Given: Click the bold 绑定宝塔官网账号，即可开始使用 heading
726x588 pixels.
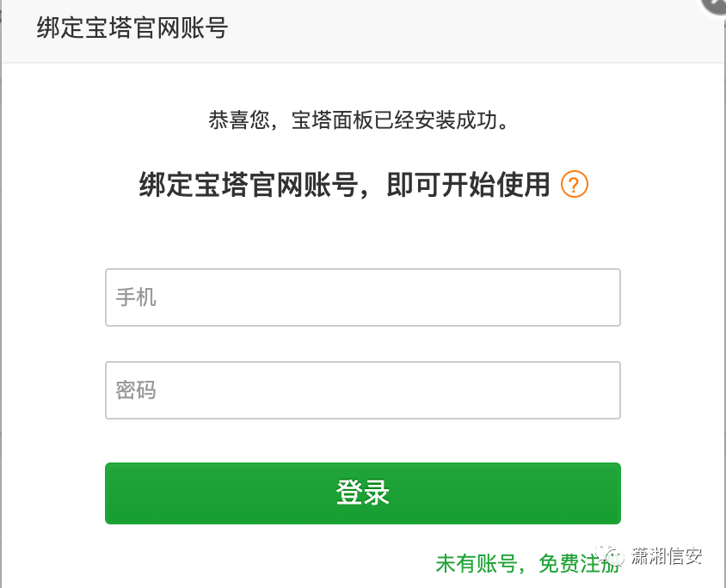Looking at the screenshot, I should tap(344, 185).
